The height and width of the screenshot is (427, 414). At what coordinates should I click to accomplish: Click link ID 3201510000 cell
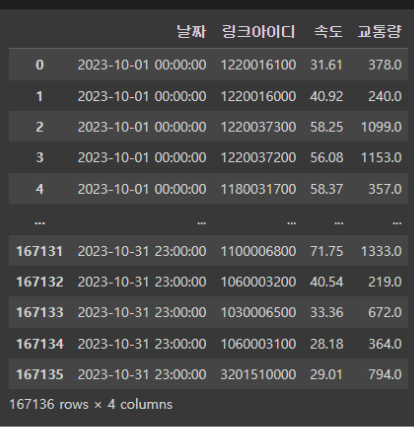point(258,374)
